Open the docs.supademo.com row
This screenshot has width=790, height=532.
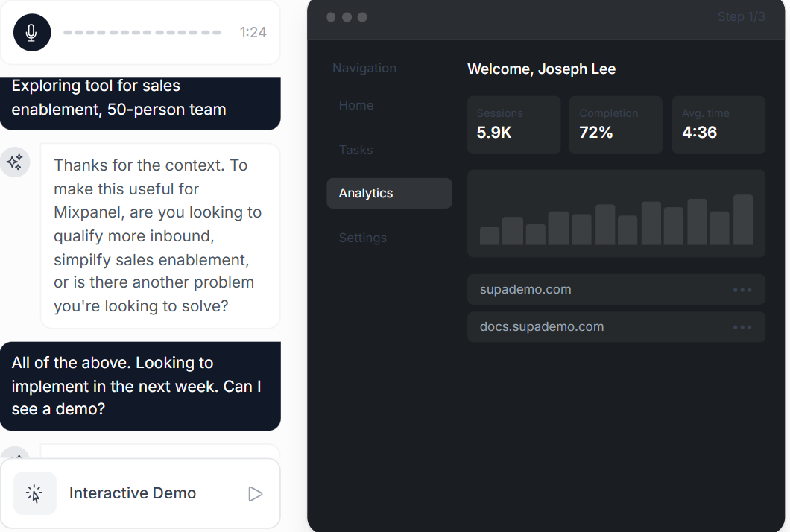[616, 327]
